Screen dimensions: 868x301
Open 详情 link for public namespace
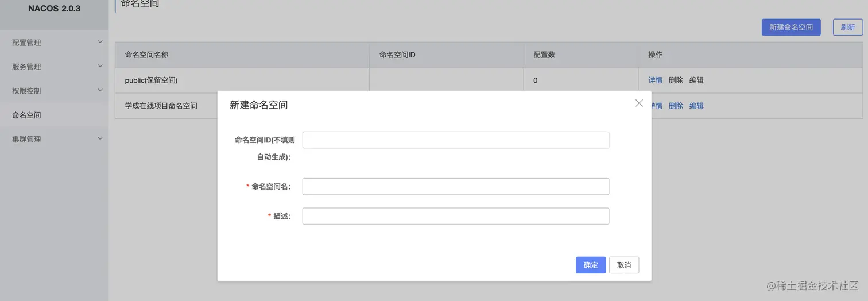tap(655, 80)
